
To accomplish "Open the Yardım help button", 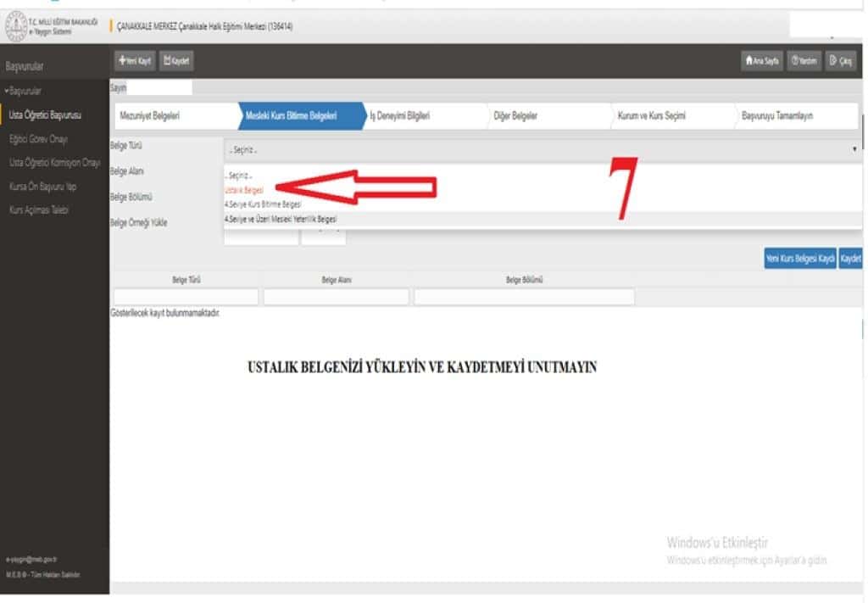I will 804,61.
